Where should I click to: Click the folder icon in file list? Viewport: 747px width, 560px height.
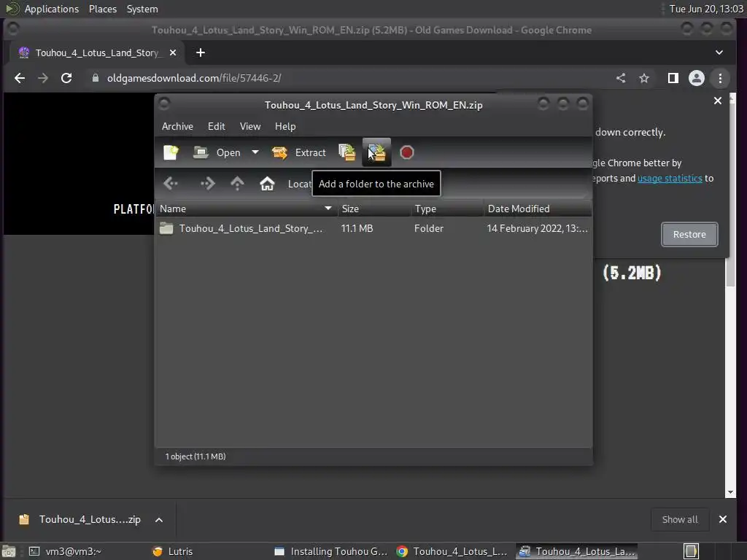click(166, 228)
